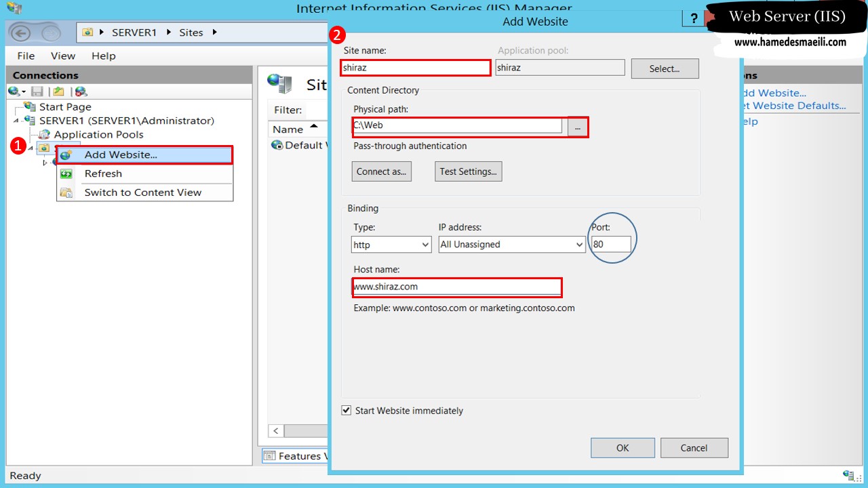This screenshot has width=868, height=488.
Task: Click the arrow after Sites in address bar
Action: pos(214,33)
